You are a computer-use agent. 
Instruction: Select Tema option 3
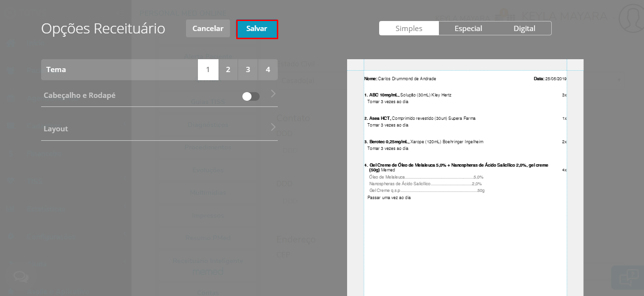(x=248, y=70)
